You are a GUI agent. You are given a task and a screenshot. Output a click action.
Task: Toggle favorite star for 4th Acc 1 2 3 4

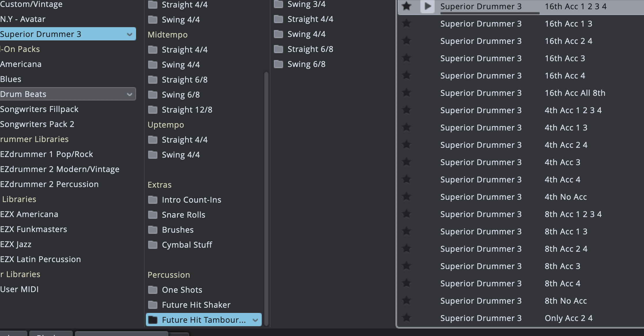406,110
